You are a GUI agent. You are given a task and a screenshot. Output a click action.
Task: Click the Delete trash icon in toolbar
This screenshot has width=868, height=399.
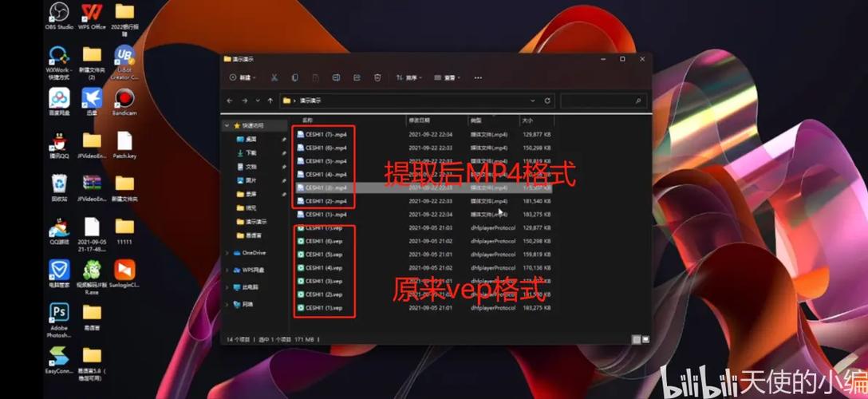(x=377, y=78)
